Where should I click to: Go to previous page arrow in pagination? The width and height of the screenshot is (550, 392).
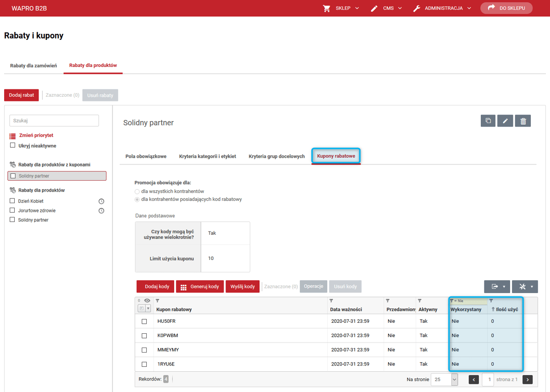point(474,380)
